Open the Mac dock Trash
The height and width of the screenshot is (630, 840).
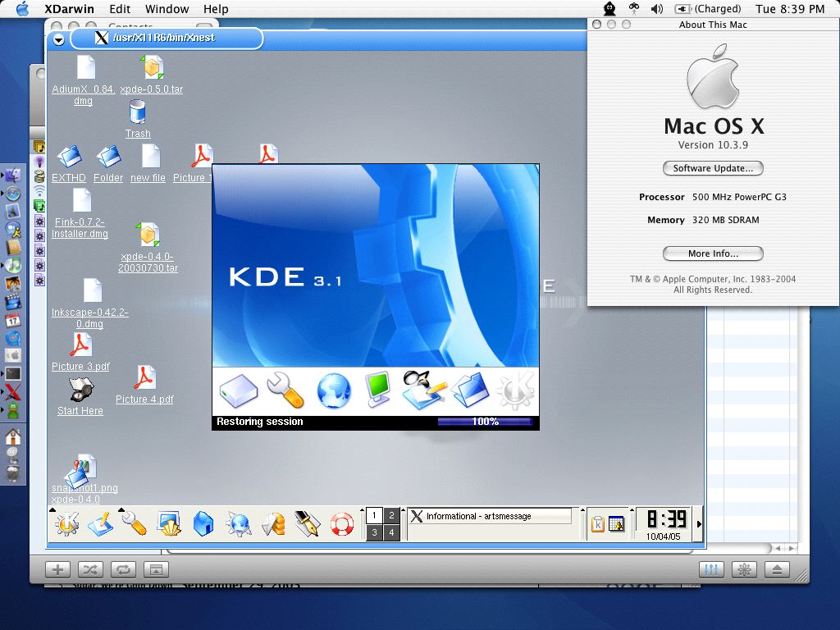[x=13, y=473]
